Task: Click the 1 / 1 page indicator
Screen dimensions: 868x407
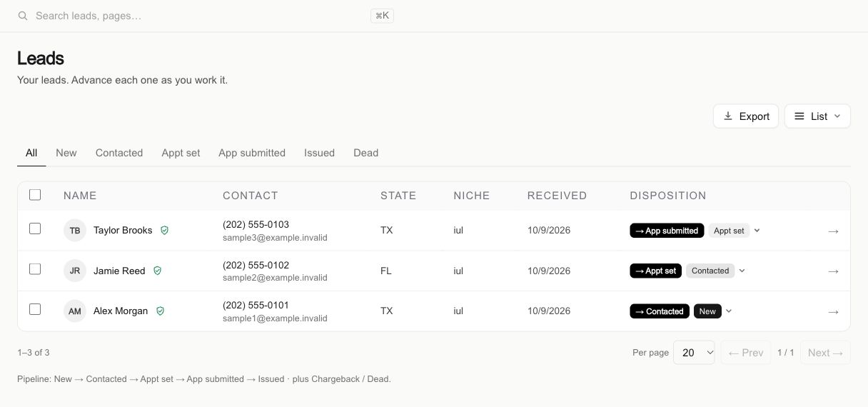Action: pos(786,353)
